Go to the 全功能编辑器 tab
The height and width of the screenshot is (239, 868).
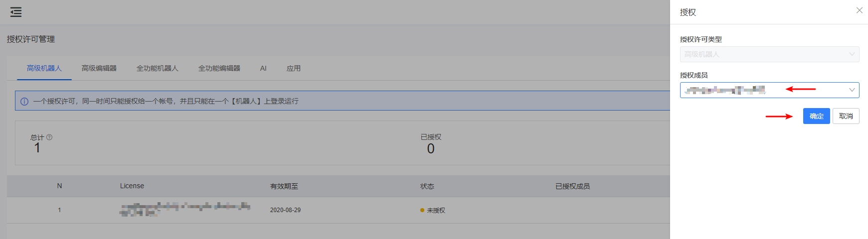click(x=219, y=68)
